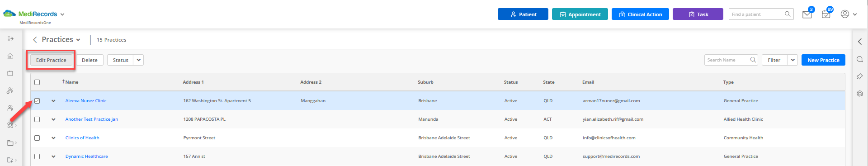Click the New Practice button

823,60
